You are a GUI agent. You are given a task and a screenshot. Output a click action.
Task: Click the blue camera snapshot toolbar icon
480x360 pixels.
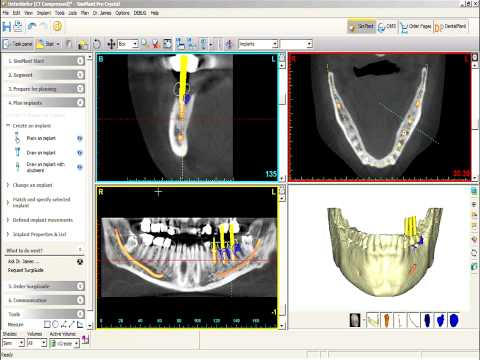(167, 44)
